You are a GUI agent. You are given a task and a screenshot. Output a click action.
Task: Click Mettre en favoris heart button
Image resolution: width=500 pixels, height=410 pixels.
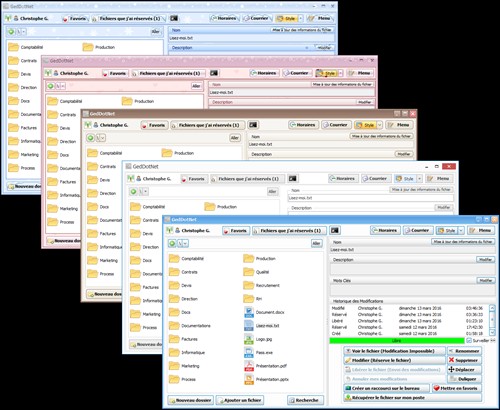[x=456, y=388]
